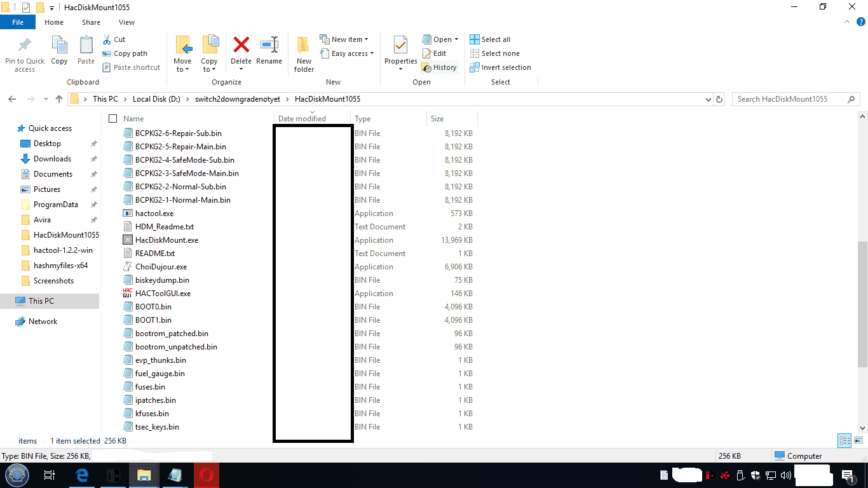Create a New folder
868x488 pixels.
[x=304, y=54]
